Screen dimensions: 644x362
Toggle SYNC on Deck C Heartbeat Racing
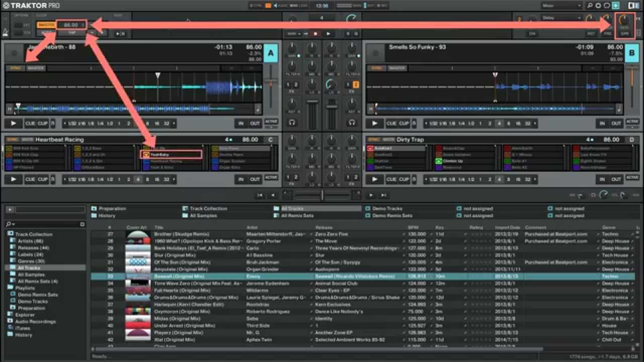click(13, 139)
